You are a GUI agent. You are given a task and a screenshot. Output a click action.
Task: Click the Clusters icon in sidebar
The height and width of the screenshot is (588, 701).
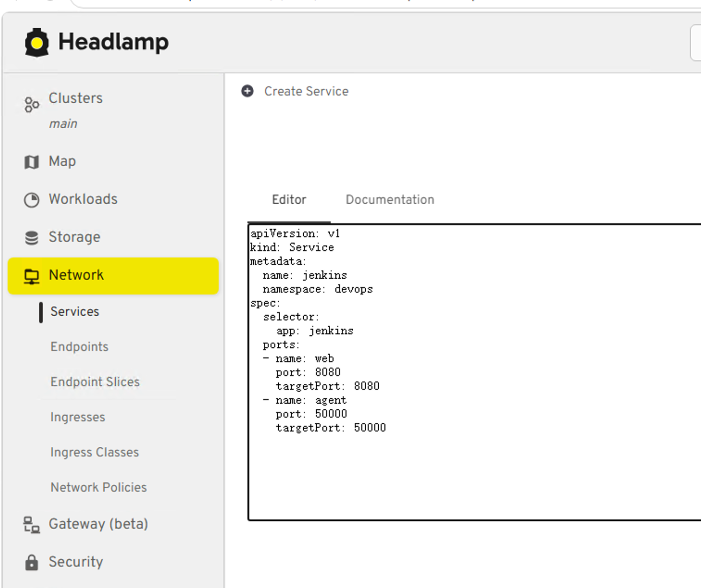pos(31,105)
